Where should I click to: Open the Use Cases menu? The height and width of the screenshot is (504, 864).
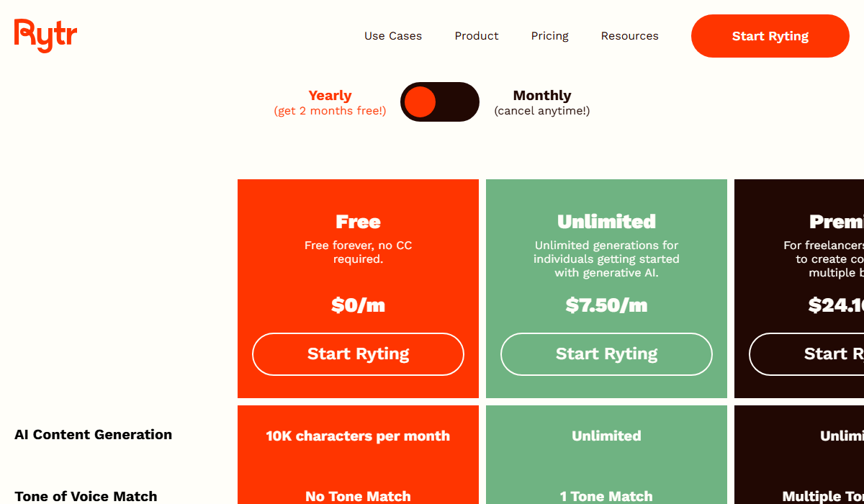click(x=393, y=35)
